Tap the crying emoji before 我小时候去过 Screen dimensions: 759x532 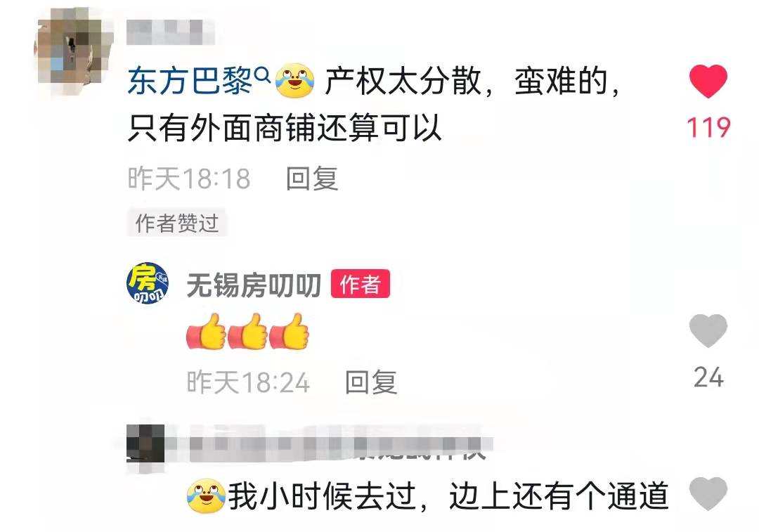point(206,496)
